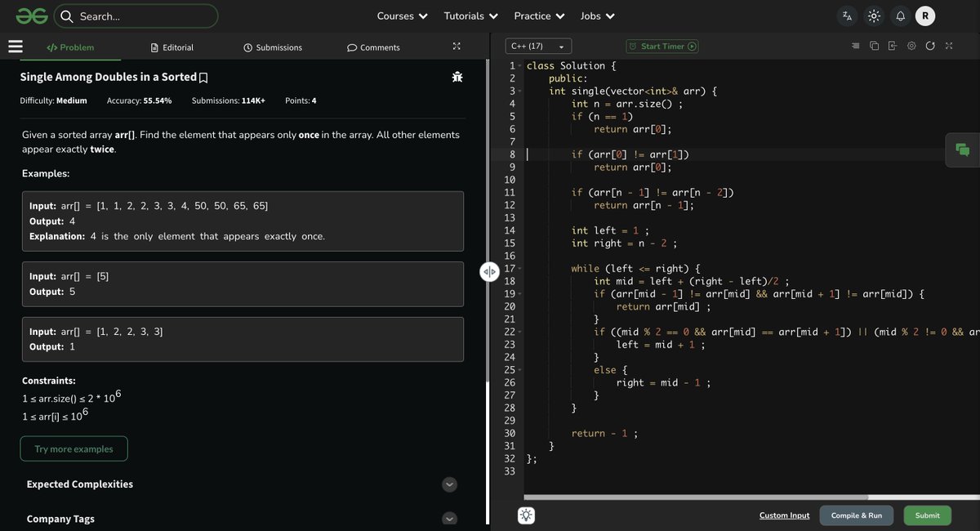Switch to the Problem tab
980x531 pixels.
pos(70,47)
